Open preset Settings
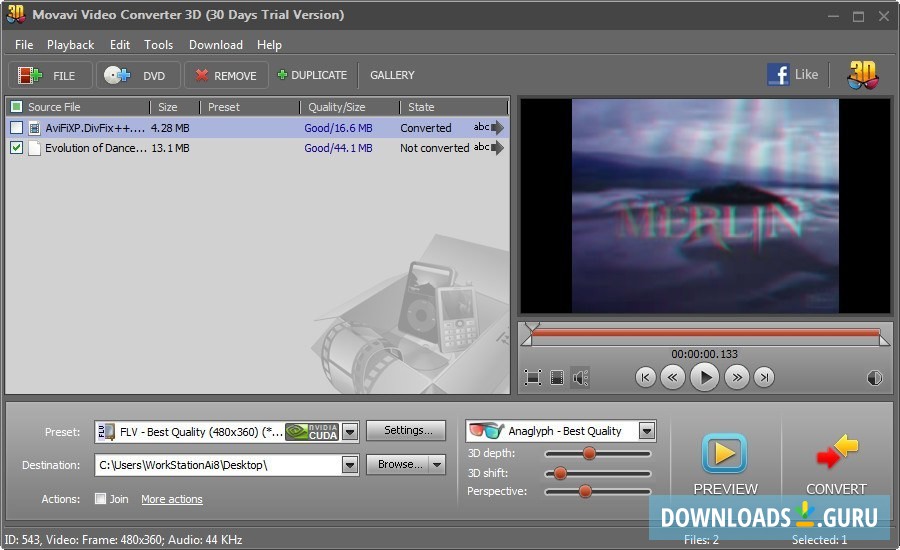Image resolution: width=900 pixels, height=550 pixels. 406,430
